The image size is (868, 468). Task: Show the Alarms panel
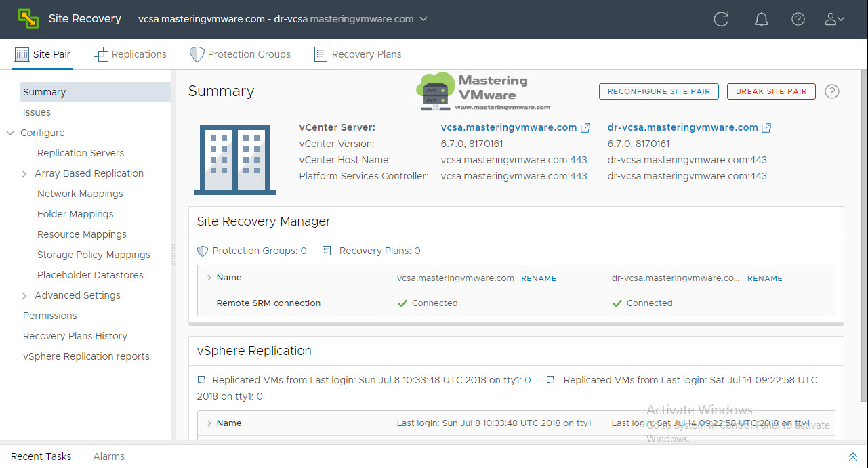point(109,456)
